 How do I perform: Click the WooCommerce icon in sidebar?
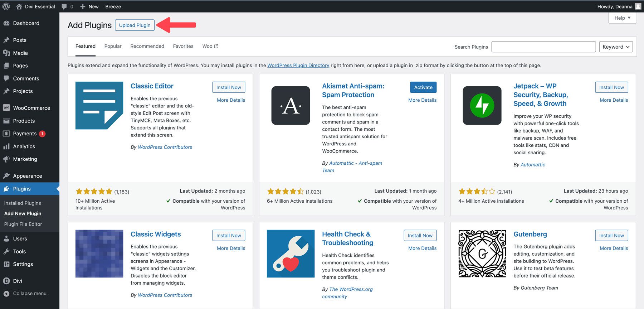click(x=6, y=108)
